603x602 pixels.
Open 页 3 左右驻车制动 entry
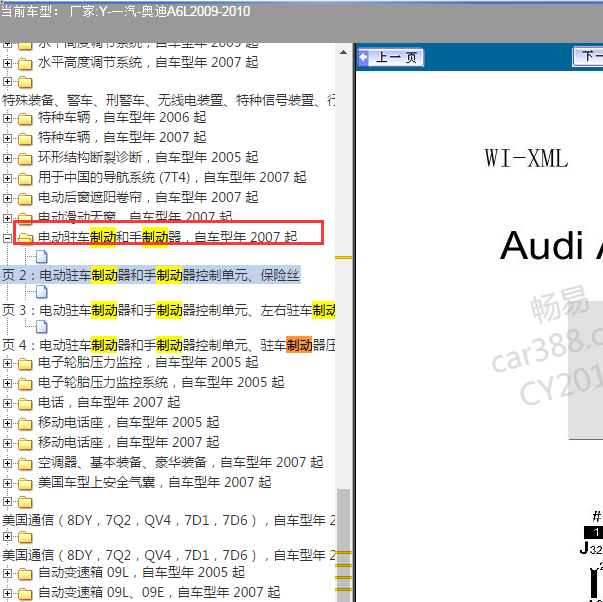168,310
